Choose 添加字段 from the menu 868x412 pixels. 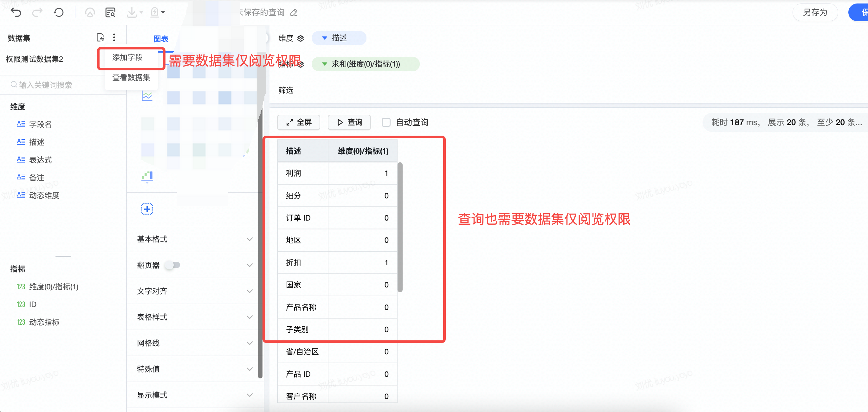pos(127,57)
